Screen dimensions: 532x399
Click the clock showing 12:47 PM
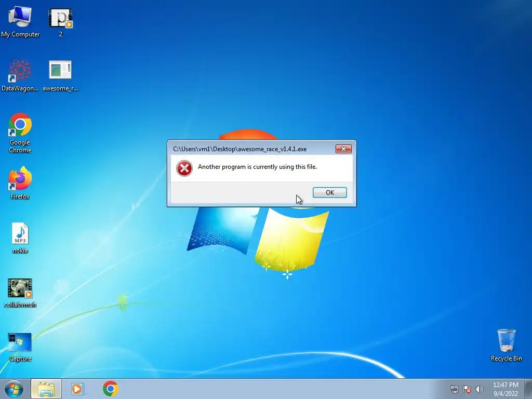pyautogui.click(x=506, y=389)
